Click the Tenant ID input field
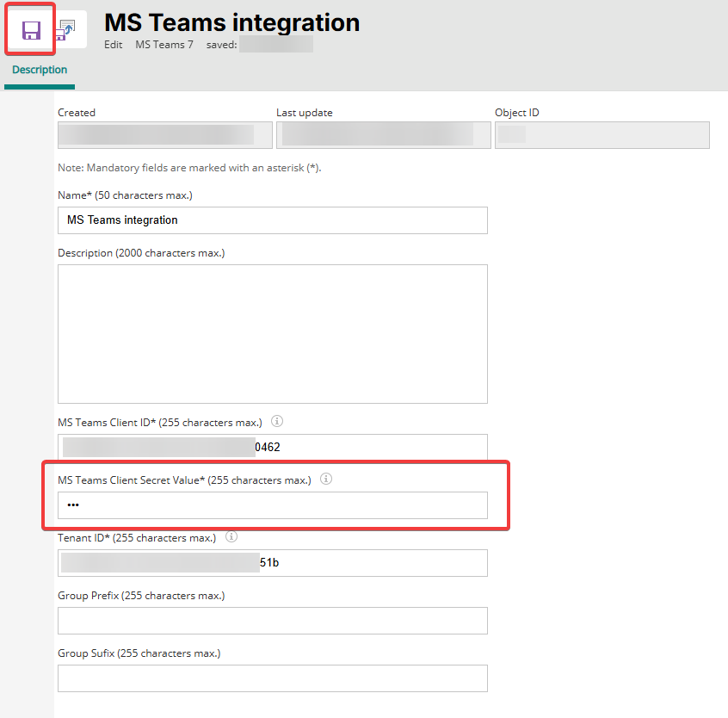Viewport: 728px width, 718px height. coord(273,563)
